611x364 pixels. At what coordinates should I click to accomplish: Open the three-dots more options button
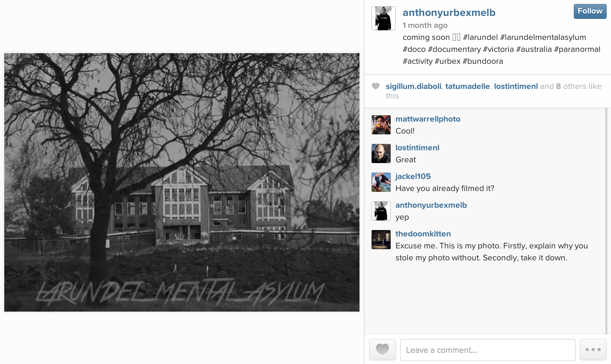(x=593, y=350)
